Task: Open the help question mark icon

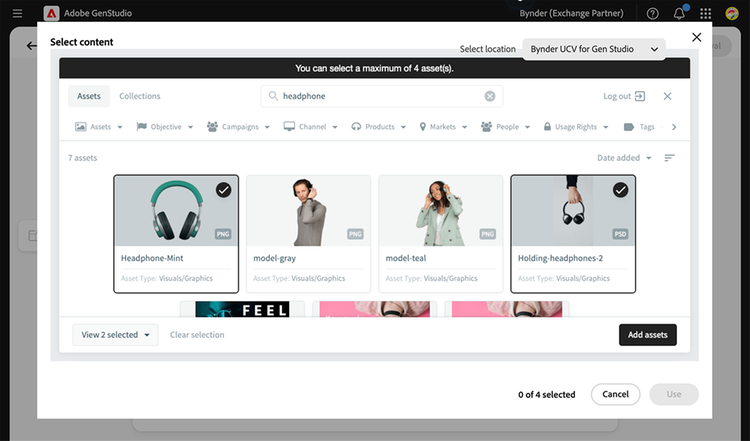Action: tap(652, 13)
